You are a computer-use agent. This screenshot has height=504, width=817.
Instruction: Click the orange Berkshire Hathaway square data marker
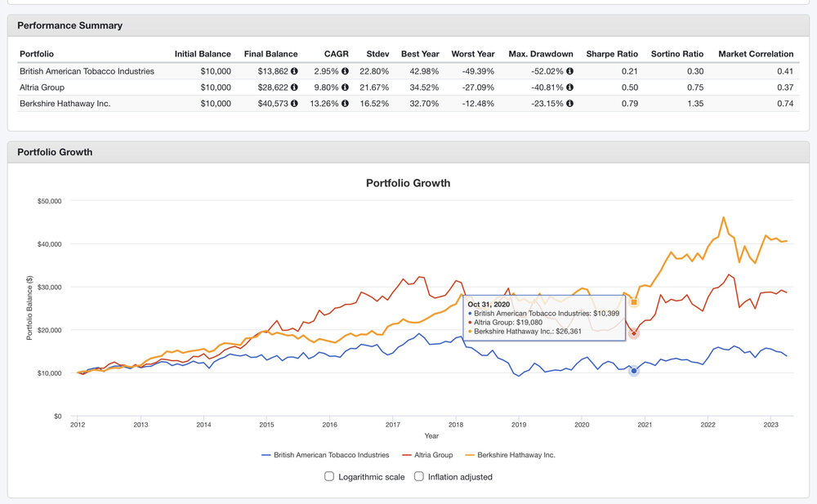point(634,302)
